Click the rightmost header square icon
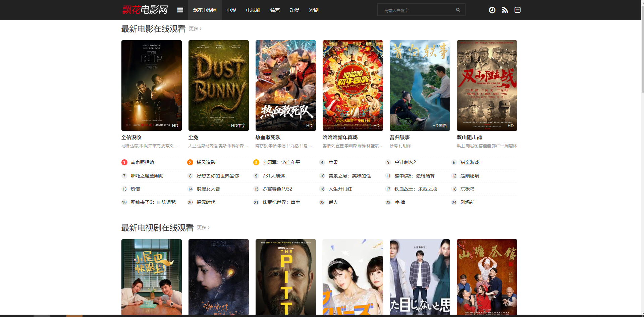 click(518, 10)
